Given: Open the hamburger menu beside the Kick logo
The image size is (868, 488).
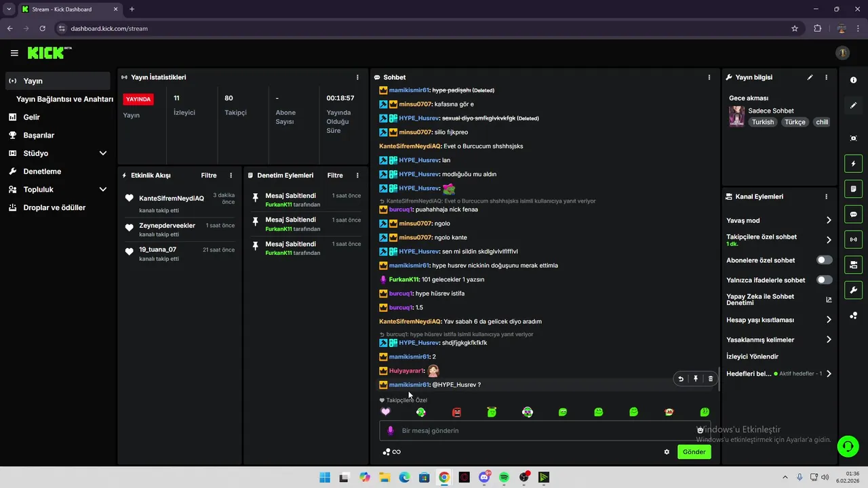Looking at the screenshot, I should pyautogui.click(x=14, y=53).
